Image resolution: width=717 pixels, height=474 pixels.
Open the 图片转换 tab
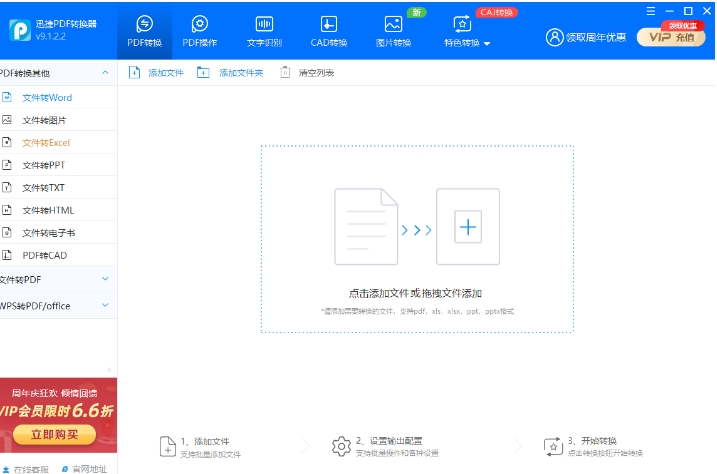coord(393,31)
